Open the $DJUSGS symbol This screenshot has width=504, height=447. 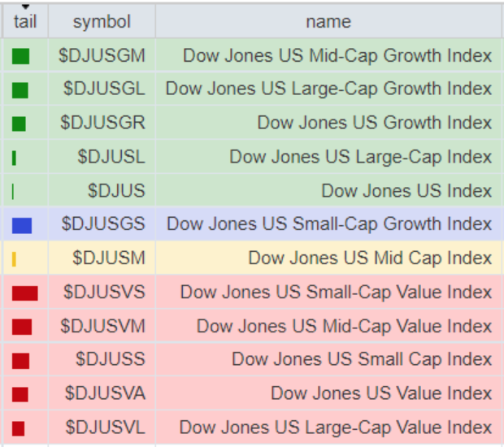[103, 224]
